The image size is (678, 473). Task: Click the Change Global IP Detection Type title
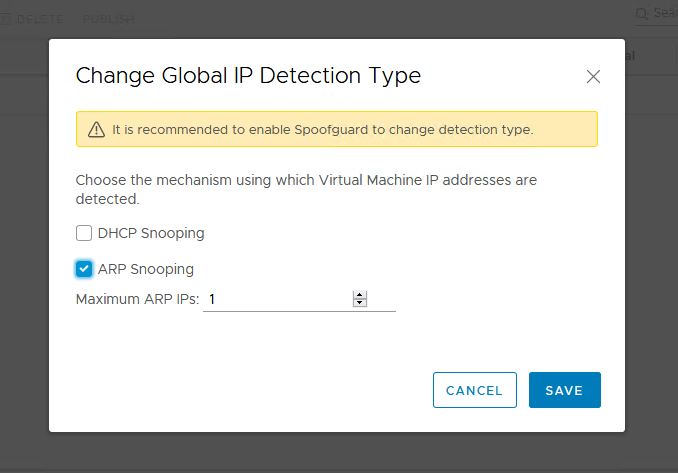tap(248, 75)
